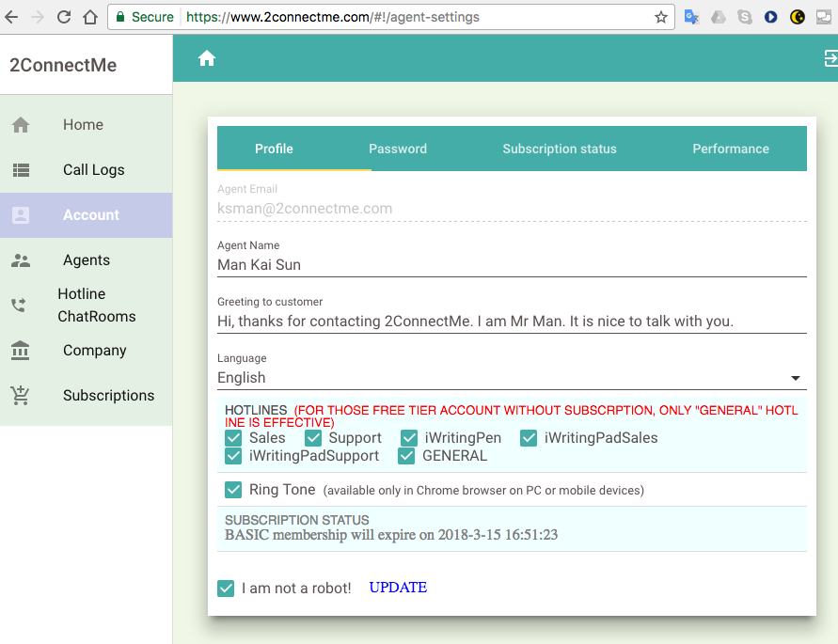The image size is (838, 644).
Task: Click the browser home icon
Action: tap(90, 17)
